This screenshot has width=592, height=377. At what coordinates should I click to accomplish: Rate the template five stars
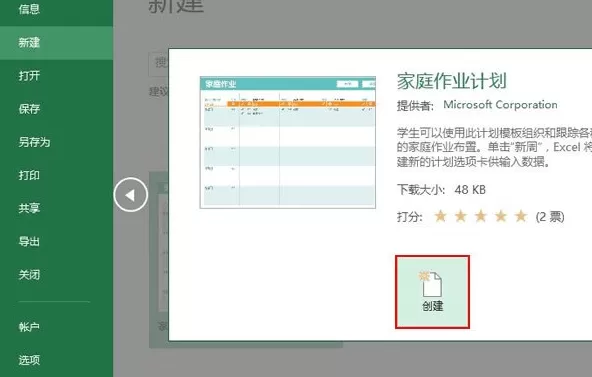pyautogui.click(x=521, y=216)
